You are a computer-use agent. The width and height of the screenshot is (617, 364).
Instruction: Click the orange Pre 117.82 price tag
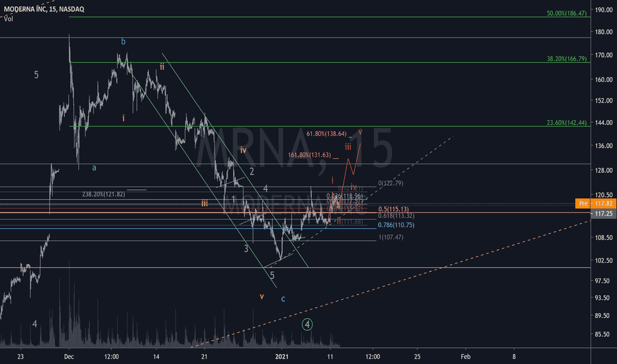(596, 203)
